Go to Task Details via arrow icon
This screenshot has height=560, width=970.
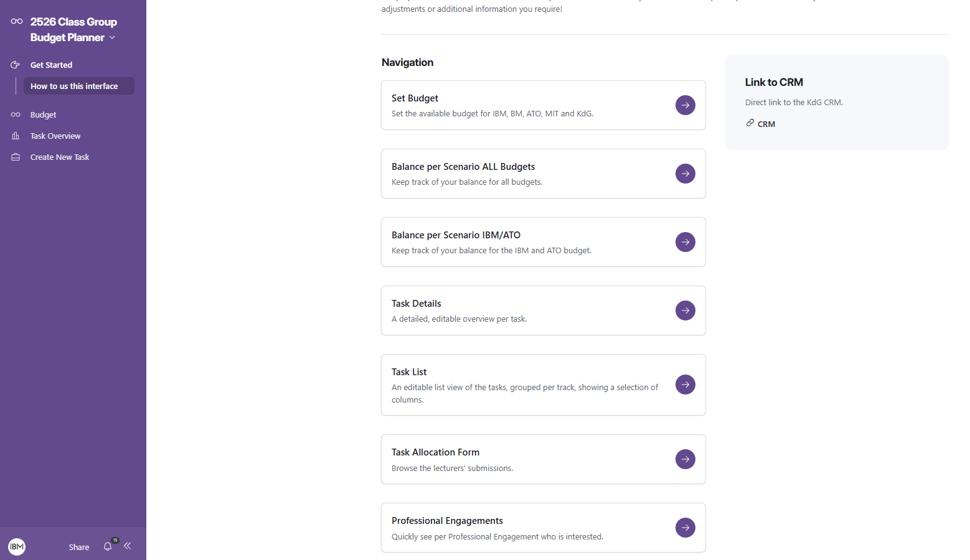pos(685,310)
